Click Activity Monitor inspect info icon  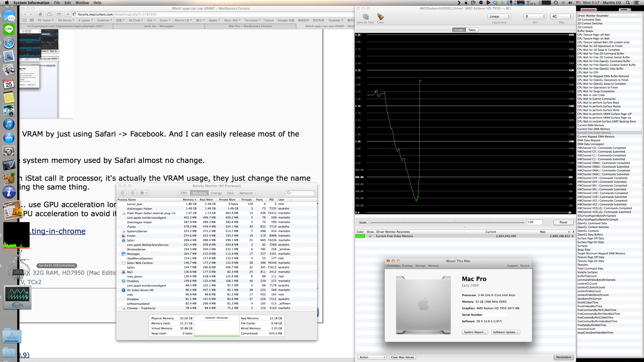tap(133, 193)
